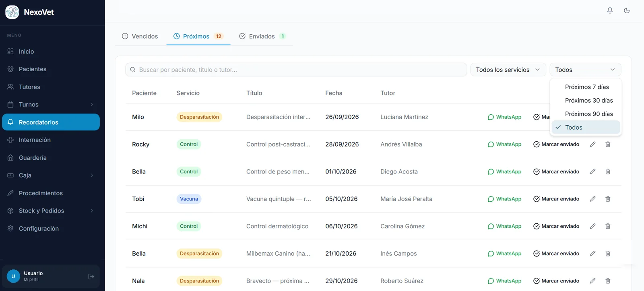The image size is (644, 291).
Task: Open Internación from the sidebar
Action: (51, 140)
